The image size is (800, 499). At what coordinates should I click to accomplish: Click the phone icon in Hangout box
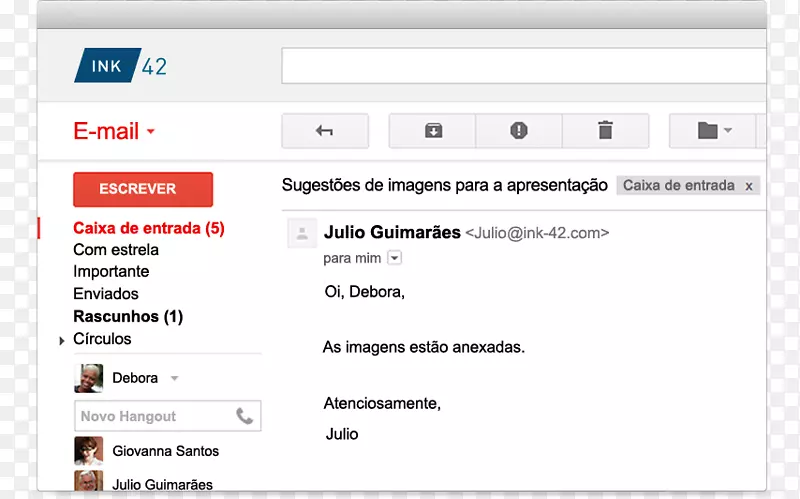tap(244, 416)
